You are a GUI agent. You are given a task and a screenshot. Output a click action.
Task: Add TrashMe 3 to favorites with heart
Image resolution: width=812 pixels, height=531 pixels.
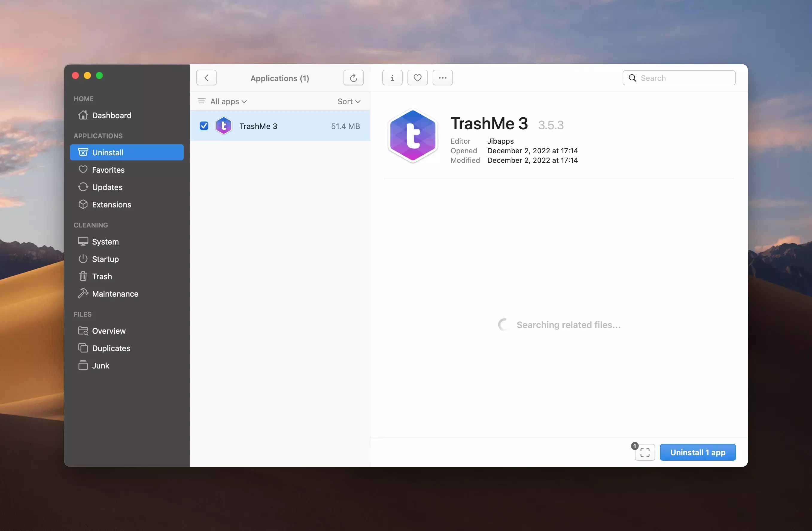click(x=418, y=78)
